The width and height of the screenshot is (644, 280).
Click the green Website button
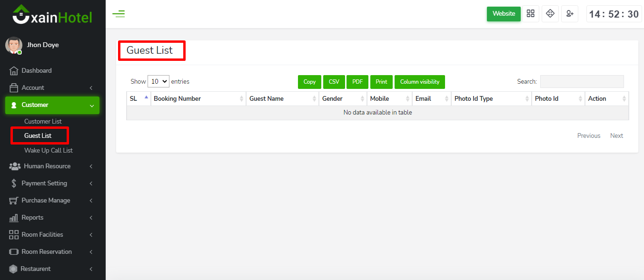click(504, 14)
